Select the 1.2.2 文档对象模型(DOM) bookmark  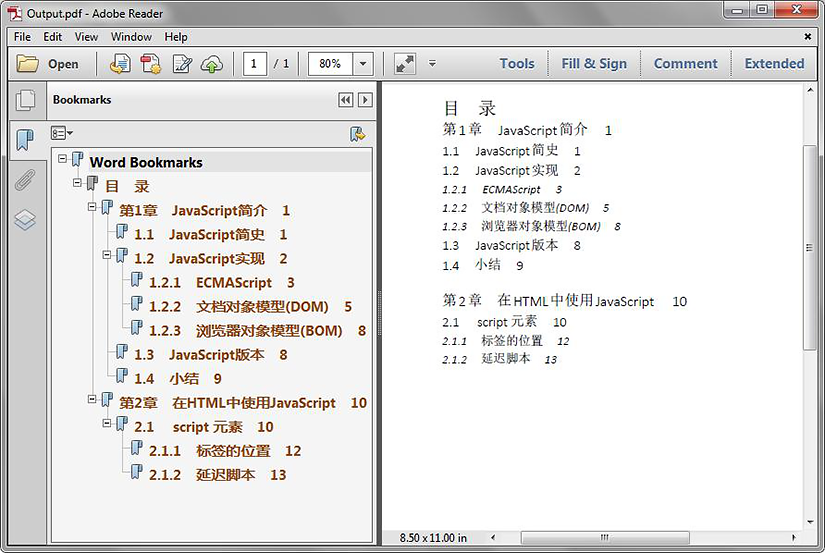(250, 307)
